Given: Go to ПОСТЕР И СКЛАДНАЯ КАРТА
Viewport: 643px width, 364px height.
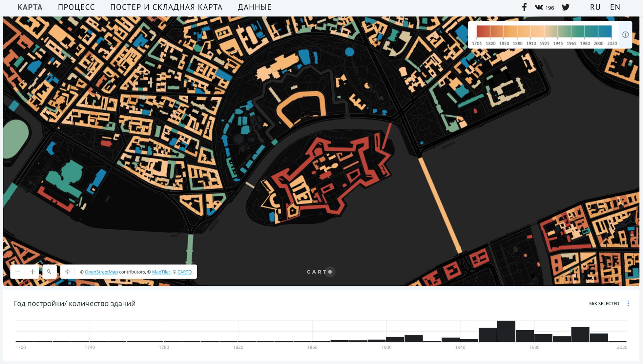Looking at the screenshot, I should pyautogui.click(x=166, y=7).
